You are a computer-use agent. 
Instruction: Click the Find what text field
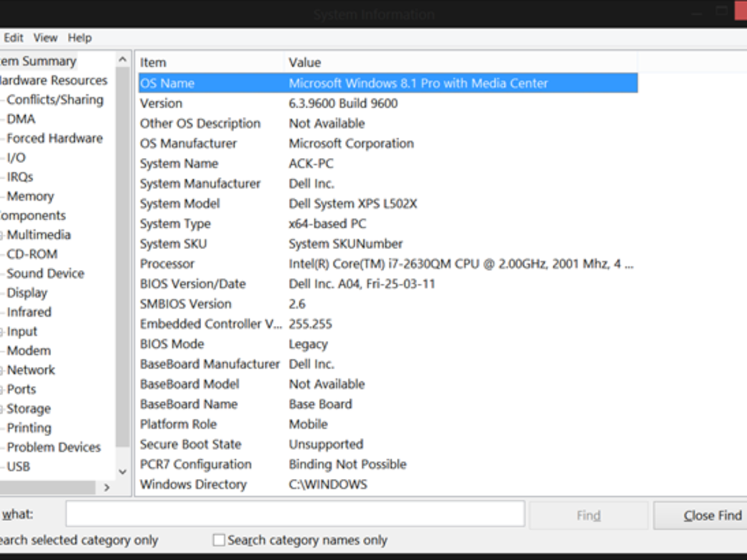(295, 515)
